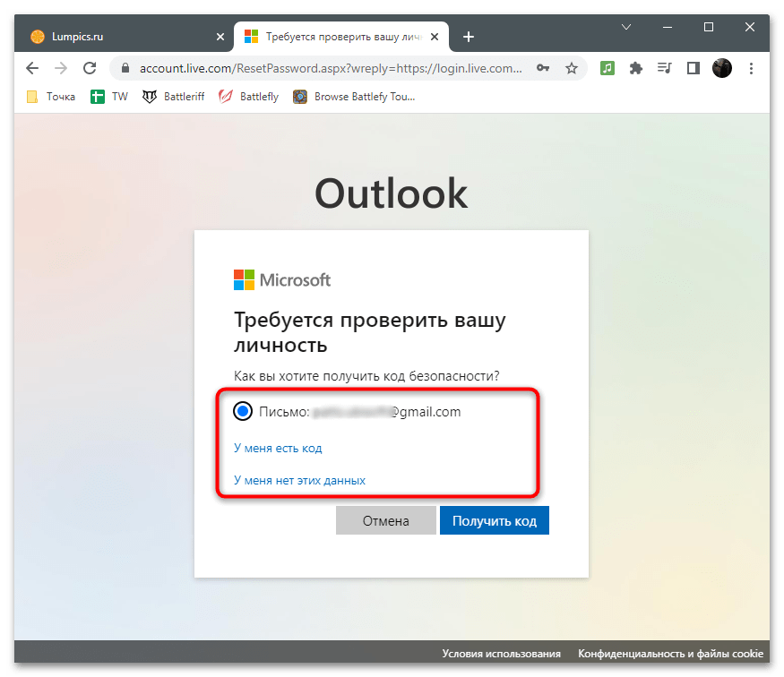
Task: Open Chrome three-dot menu
Action: [751, 68]
